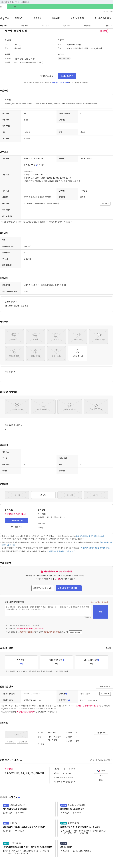
Task: Click the info icon beside 고용24 입사지원 count
Action: [98, 660]
